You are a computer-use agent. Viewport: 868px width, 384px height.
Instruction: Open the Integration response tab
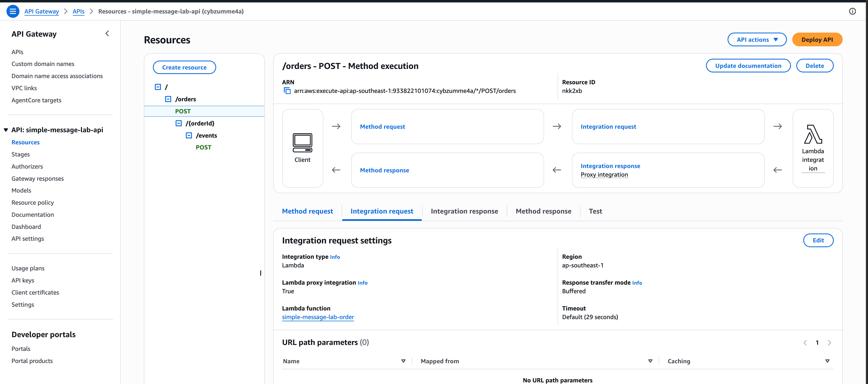tap(464, 211)
